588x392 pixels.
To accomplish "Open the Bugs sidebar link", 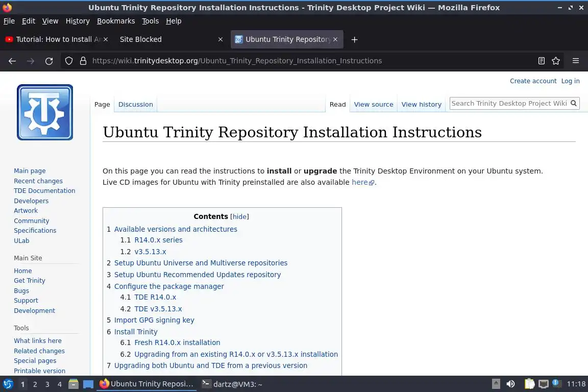I will [21, 291].
